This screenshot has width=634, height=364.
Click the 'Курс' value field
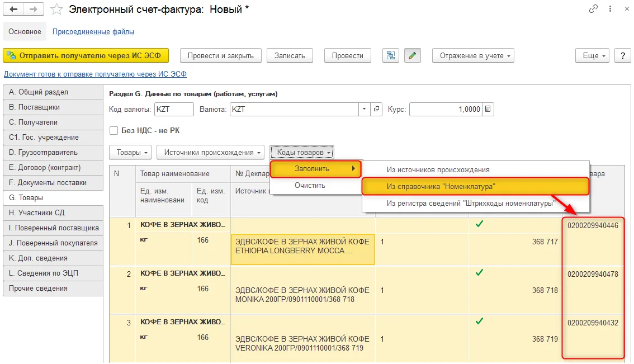coord(446,109)
